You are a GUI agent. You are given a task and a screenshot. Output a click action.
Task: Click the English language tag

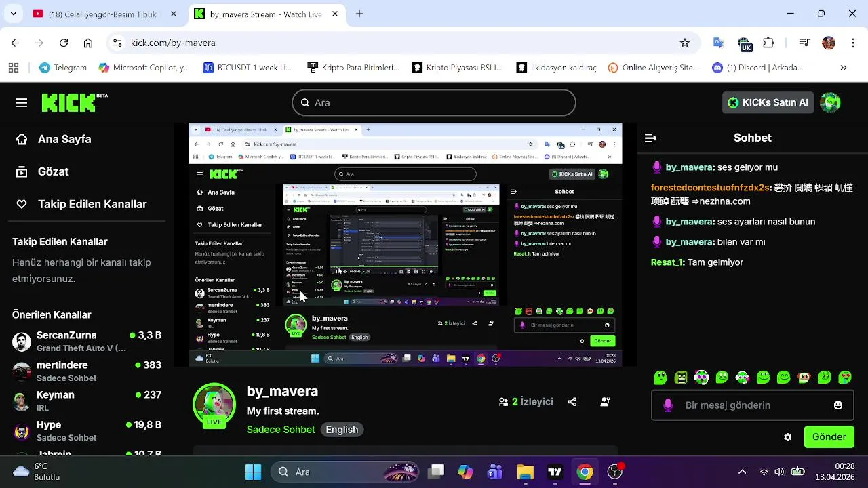[x=342, y=430]
